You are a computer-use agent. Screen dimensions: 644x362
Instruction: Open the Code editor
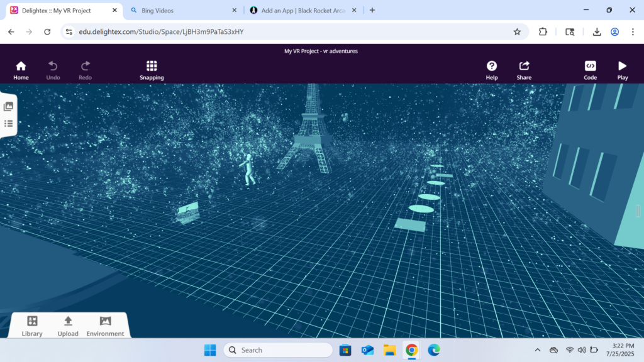pos(590,70)
